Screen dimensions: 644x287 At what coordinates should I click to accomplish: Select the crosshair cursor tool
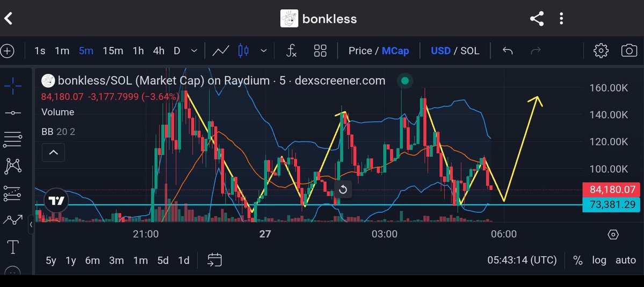coord(13,85)
